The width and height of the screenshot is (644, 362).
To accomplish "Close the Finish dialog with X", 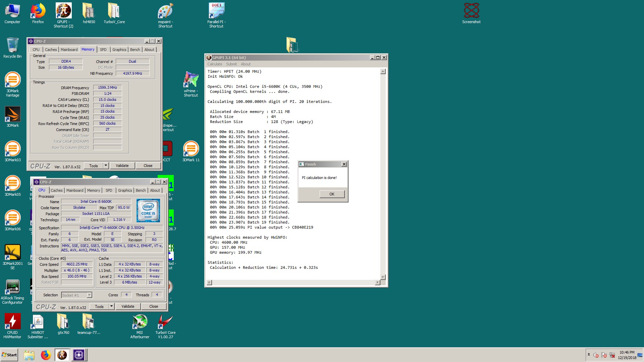I will (344, 164).
